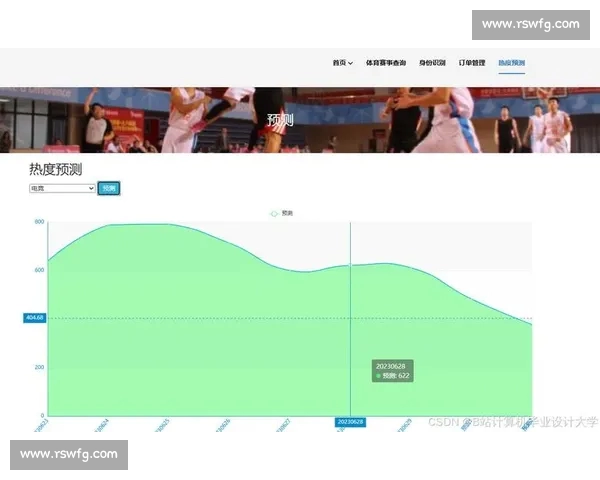Click the CSDN watermark text at bottom right
This screenshot has height=480, width=600.
(x=510, y=422)
